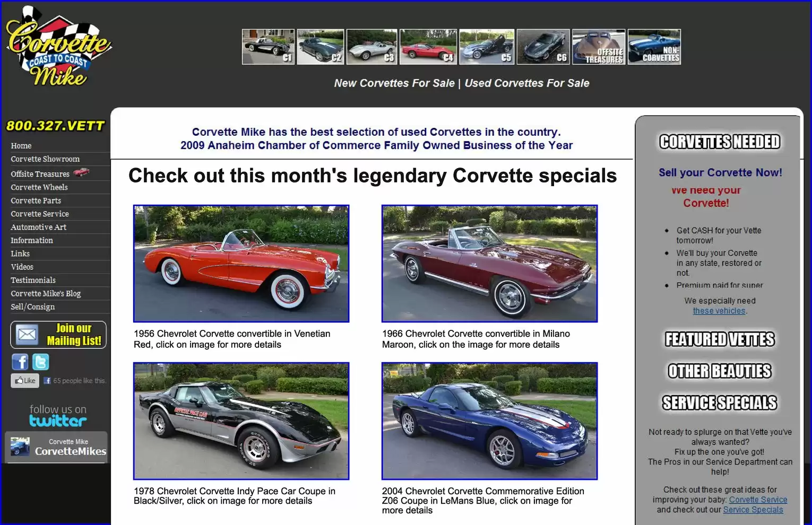Screen dimensions: 812x525
Task: Open the Twitter bird icon
Action: (41, 362)
